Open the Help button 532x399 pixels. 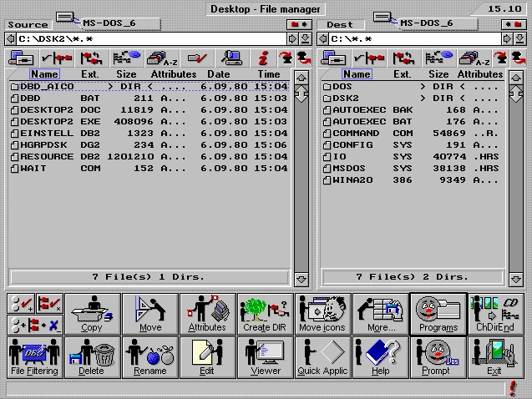click(381, 357)
